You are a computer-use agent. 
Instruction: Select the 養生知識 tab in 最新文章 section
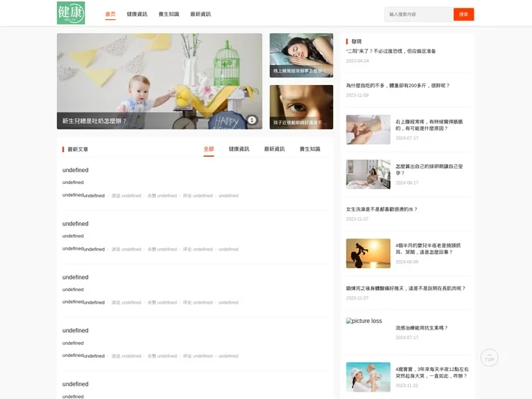click(310, 149)
